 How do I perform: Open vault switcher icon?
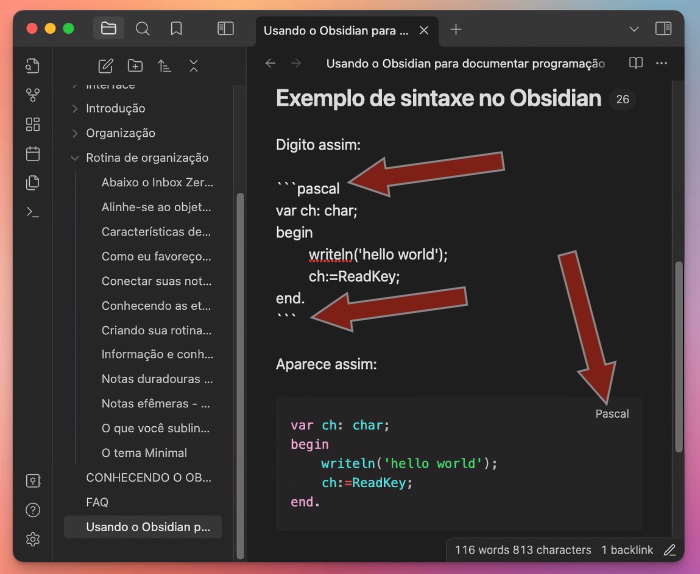(x=33, y=481)
